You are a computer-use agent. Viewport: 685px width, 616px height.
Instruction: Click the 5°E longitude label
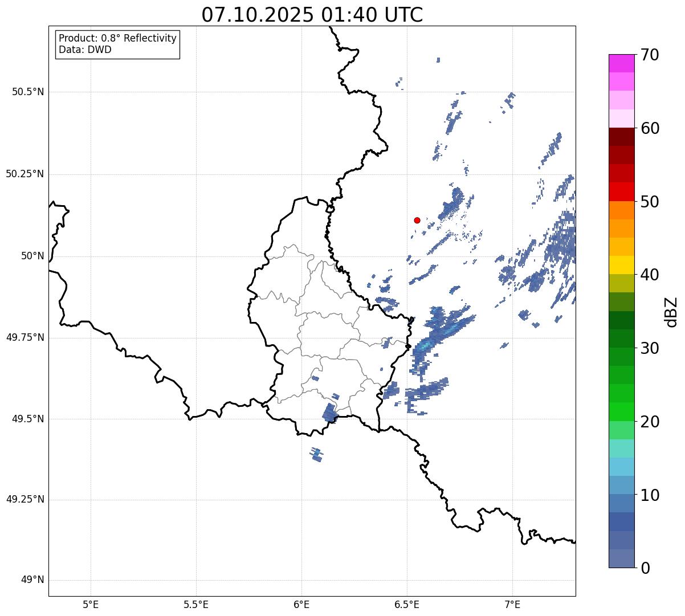coord(91,604)
